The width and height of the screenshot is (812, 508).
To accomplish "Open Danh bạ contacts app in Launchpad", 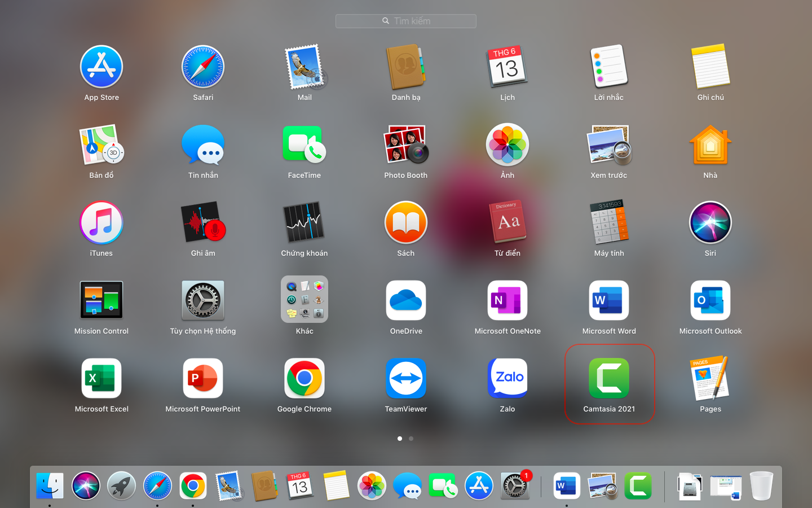I will pos(406,67).
